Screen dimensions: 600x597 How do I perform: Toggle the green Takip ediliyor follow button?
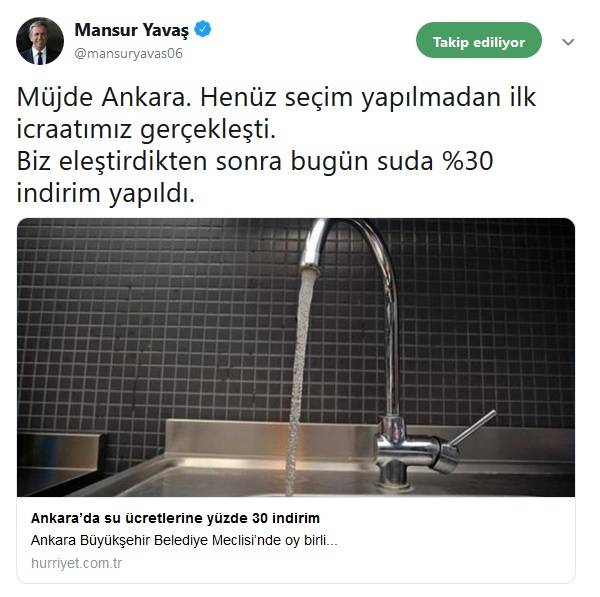click(x=479, y=41)
